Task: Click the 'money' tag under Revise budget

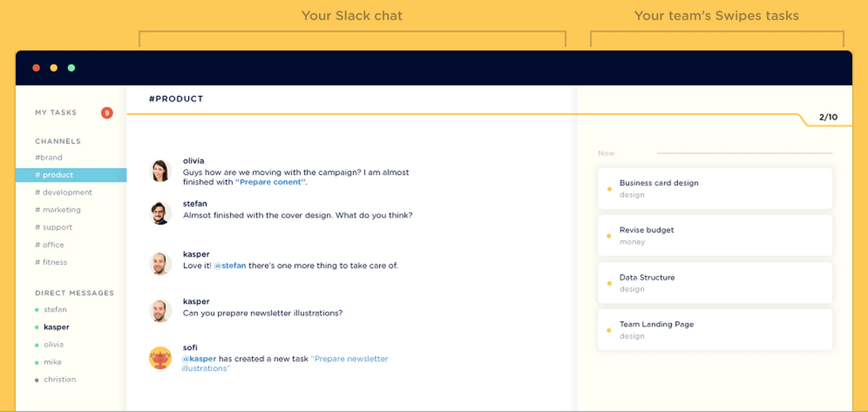Action: pos(632,242)
